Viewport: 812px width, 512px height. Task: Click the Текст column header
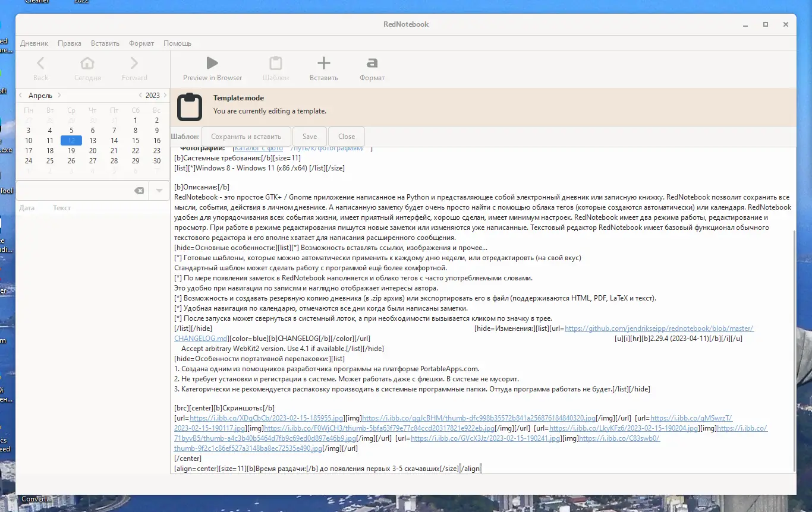click(x=62, y=208)
